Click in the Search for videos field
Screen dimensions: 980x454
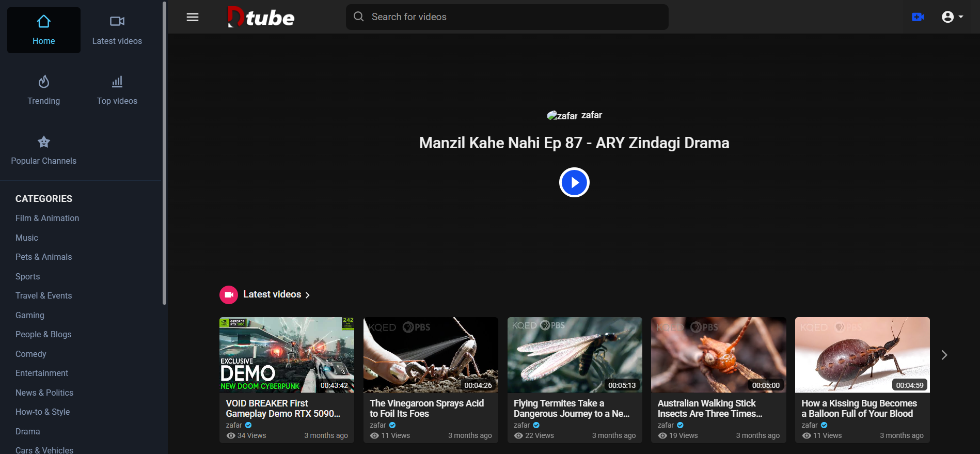tap(507, 17)
